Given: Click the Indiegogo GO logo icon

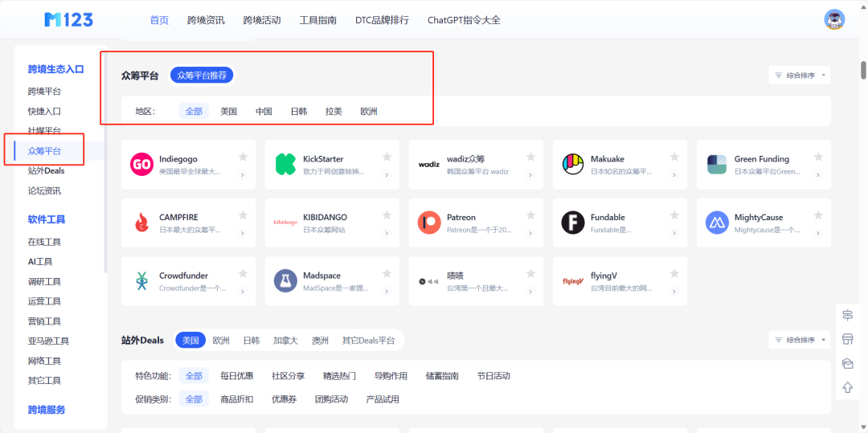Looking at the screenshot, I should click(141, 164).
